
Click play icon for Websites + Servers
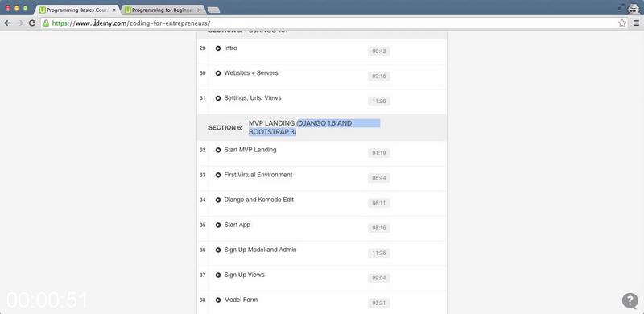pos(218,73)
